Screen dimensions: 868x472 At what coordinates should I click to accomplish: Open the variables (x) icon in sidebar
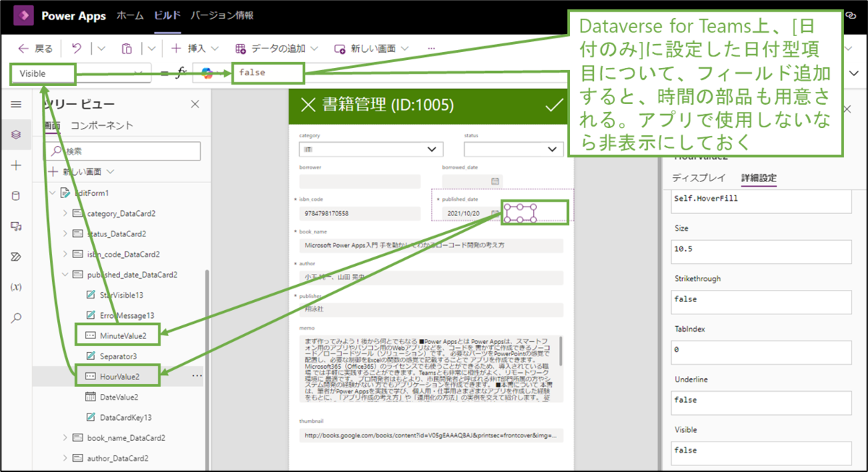tap(16, 287)
